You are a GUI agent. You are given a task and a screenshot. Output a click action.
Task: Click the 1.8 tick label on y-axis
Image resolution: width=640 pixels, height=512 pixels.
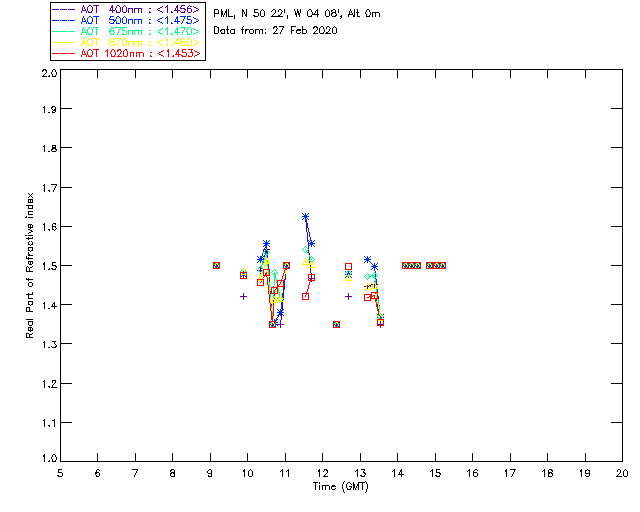tap(49, 148)
